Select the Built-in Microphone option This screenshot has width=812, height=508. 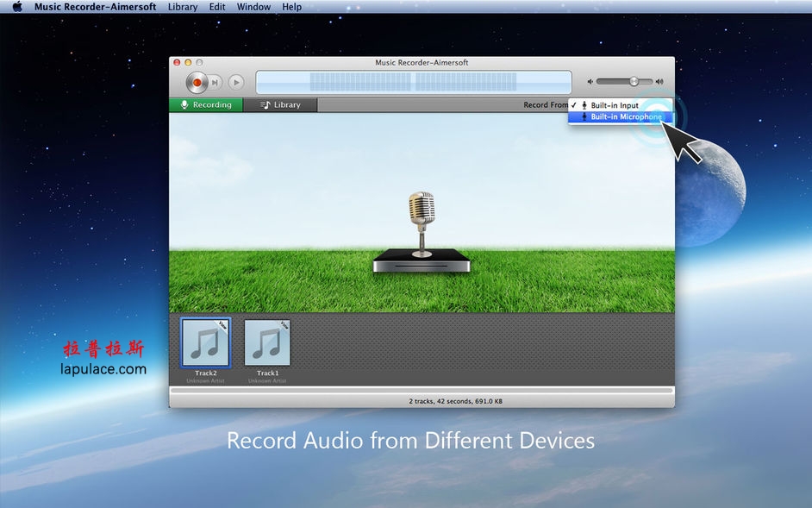tap(626, 117)
